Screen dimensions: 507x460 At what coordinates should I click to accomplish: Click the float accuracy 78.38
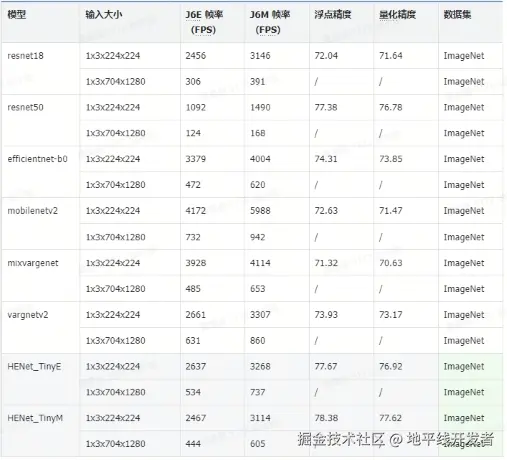click(326, 418)
